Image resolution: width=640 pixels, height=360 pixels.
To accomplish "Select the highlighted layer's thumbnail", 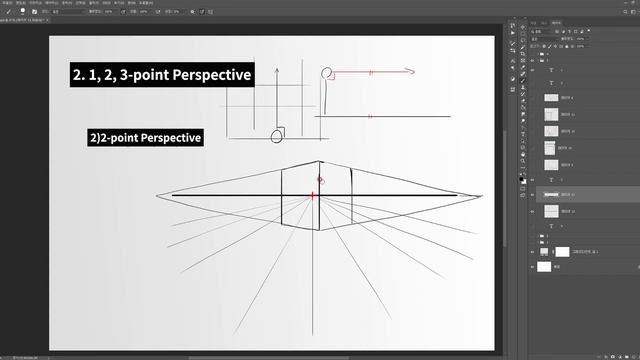I will (551, 195).
